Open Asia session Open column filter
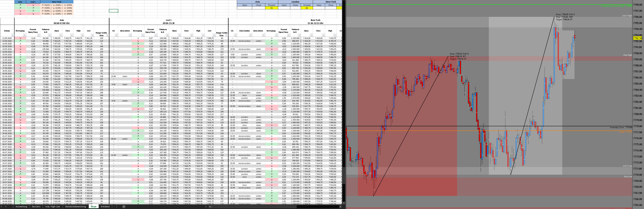 point(60,35)
